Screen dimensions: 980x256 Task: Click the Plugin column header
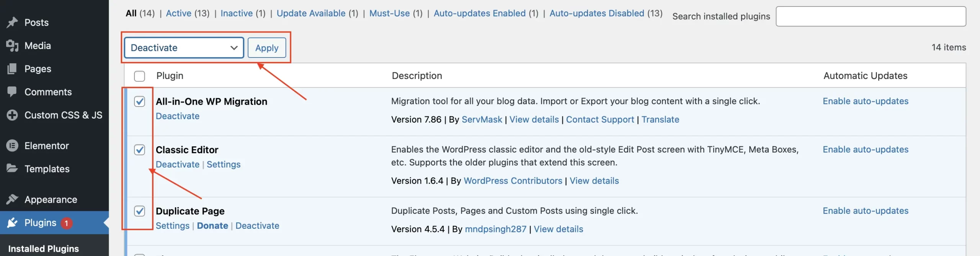(170, 76)
